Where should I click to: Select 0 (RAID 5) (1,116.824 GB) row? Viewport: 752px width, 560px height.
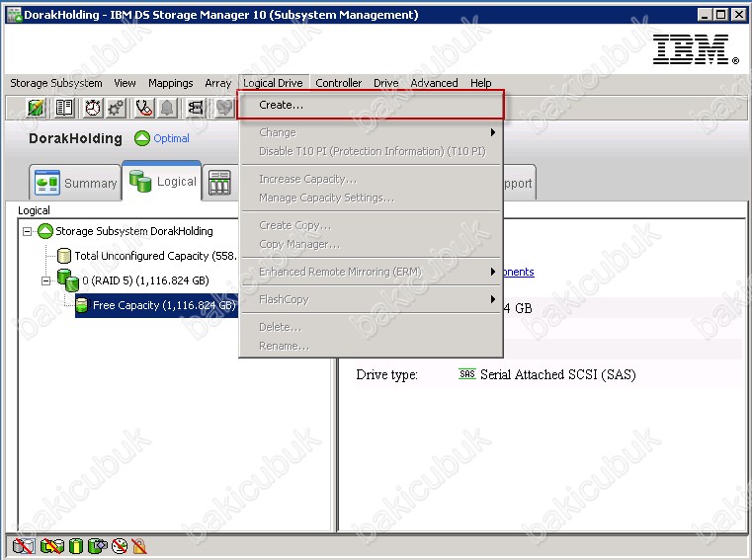(x=133, y=280)
